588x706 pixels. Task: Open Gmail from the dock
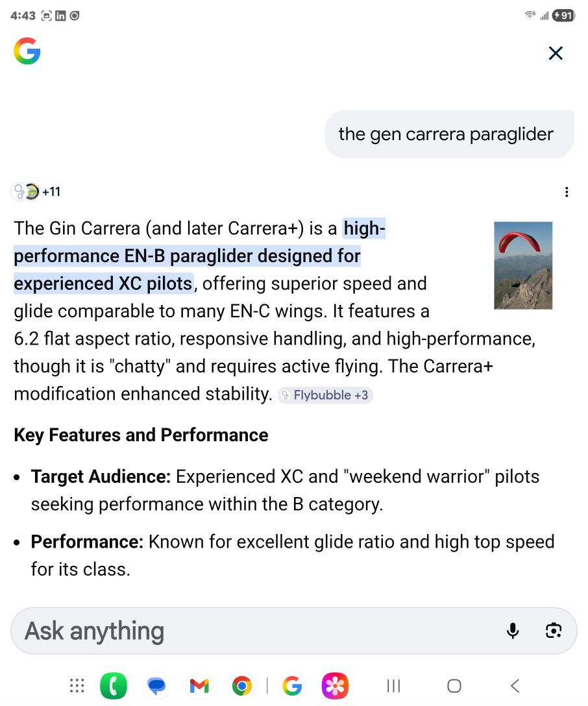pyautogui.click(x=199, y=686)
